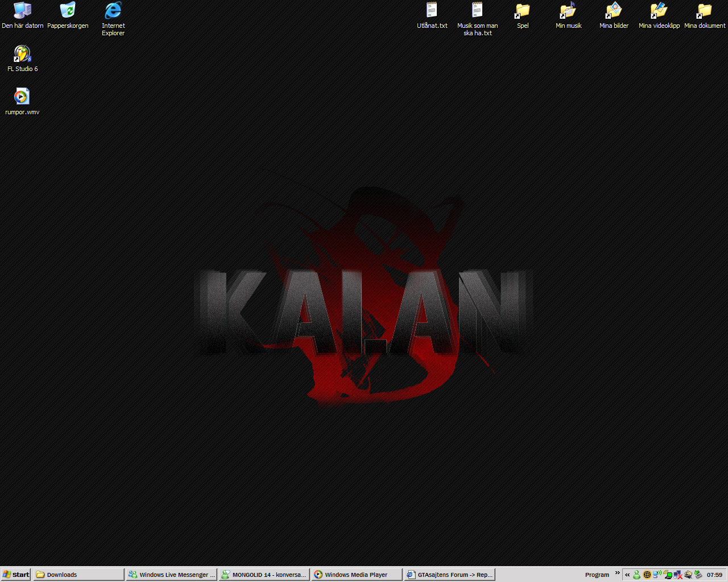Switch to Windows Live Messenger taskbar button
The width and height of the screenshot is (728, 582).
pos(172,575)
